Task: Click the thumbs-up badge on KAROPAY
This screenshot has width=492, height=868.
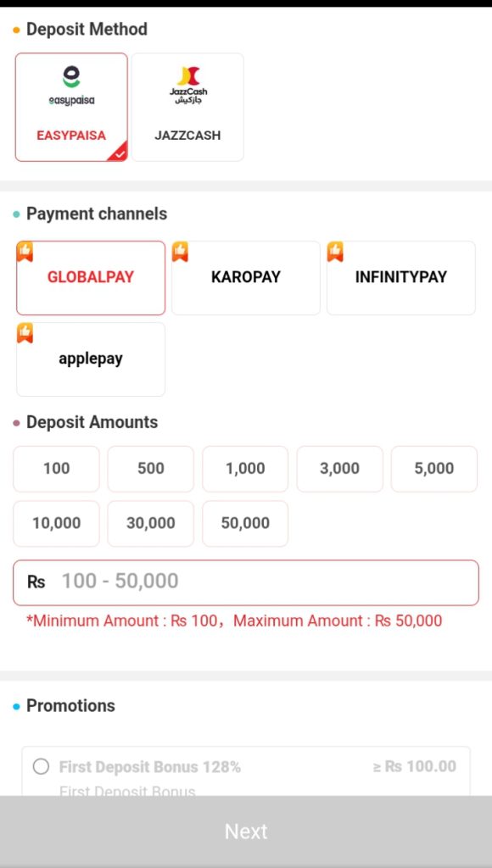Action: point(180,252)
